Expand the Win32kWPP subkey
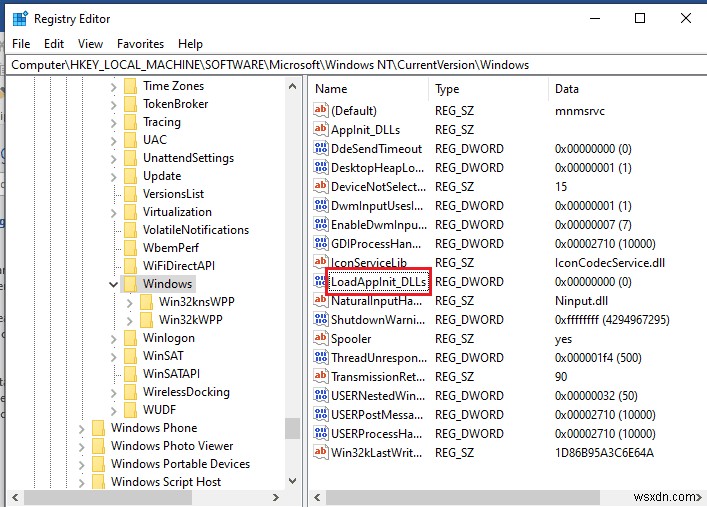This screenshot has height=507, width=707. pos(129,321)
